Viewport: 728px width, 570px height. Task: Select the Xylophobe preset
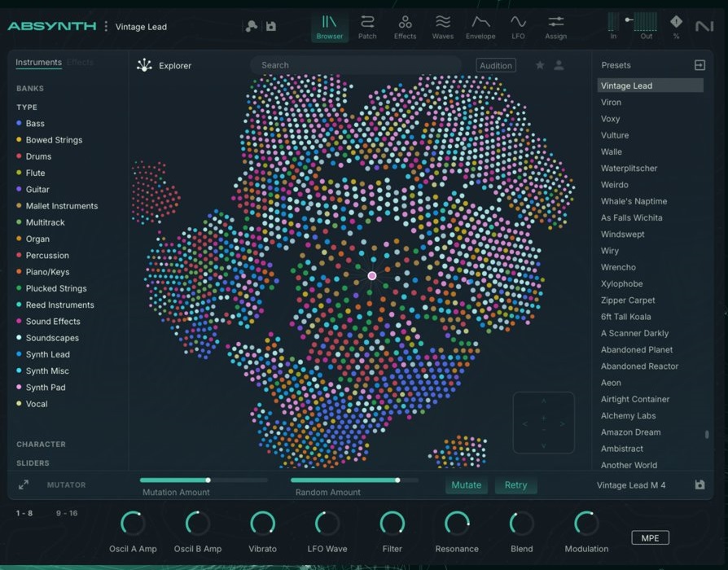click(x=622, y=284)
